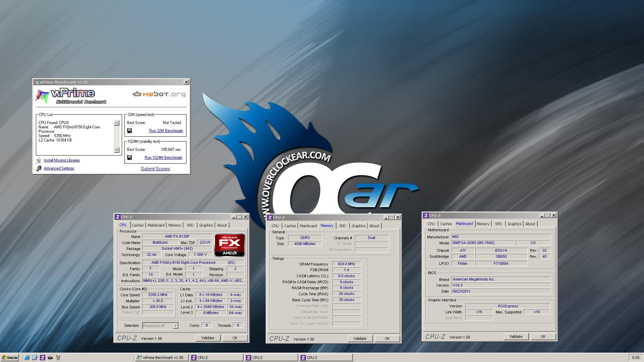Click the CPU List scrollbar up arrow

(117, 123)
